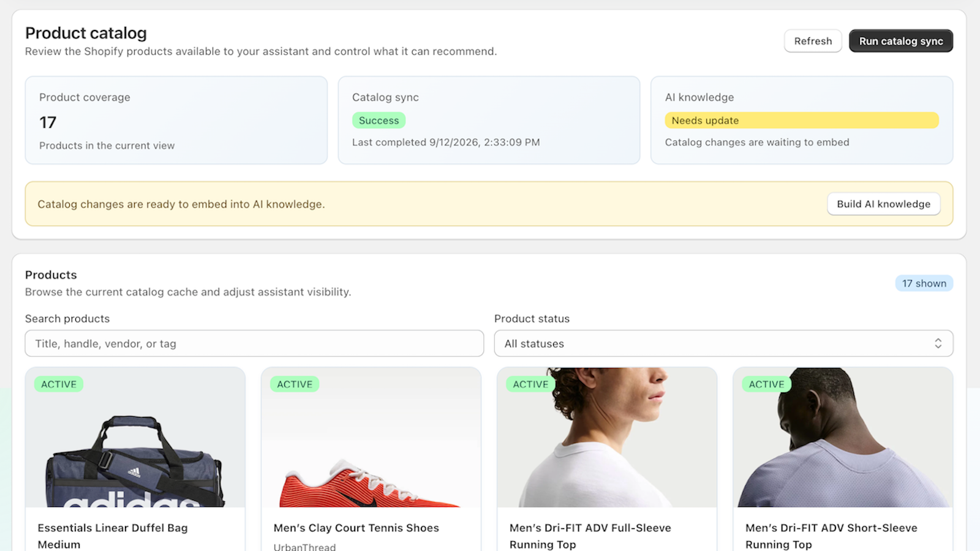Click Build AI knowledge button
980x551 pixels.
(883, 204)
